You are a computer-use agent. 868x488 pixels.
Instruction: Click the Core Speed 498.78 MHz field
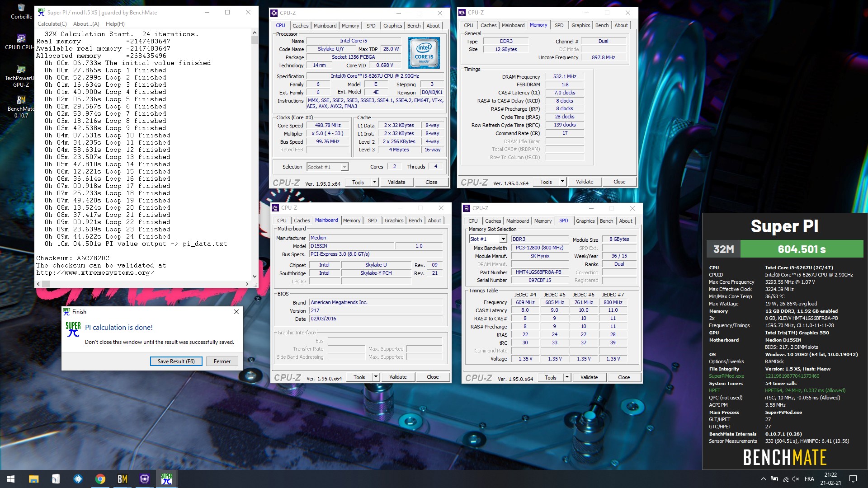(328, 126)
